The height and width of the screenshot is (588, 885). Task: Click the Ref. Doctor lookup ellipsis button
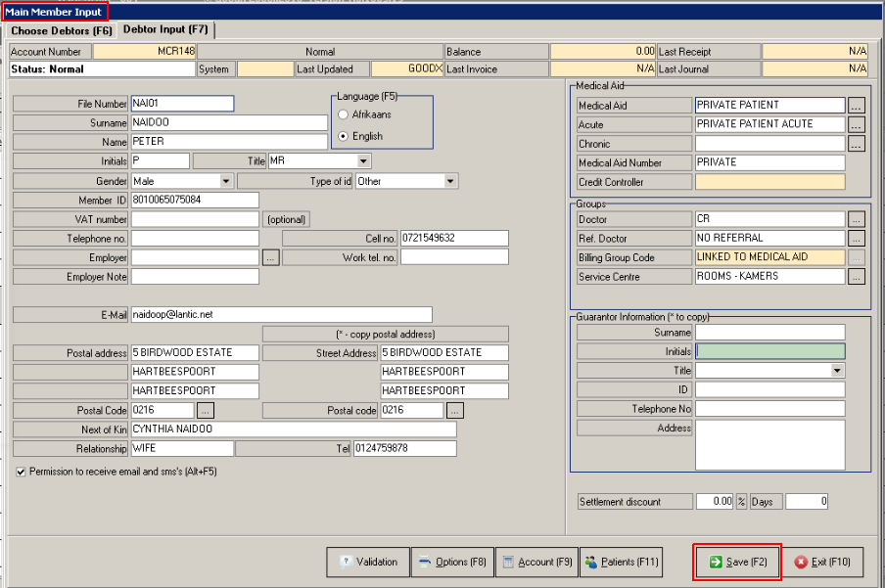(x=857, y=239)
